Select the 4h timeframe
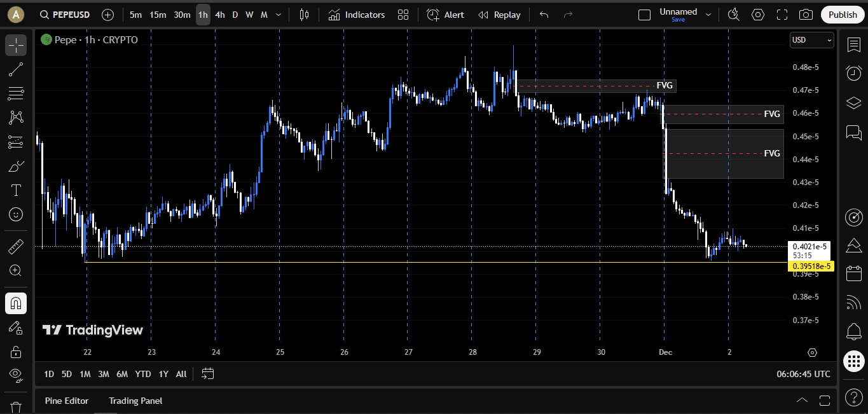Screen dimensions: 868x414 [x=219, y=15]
